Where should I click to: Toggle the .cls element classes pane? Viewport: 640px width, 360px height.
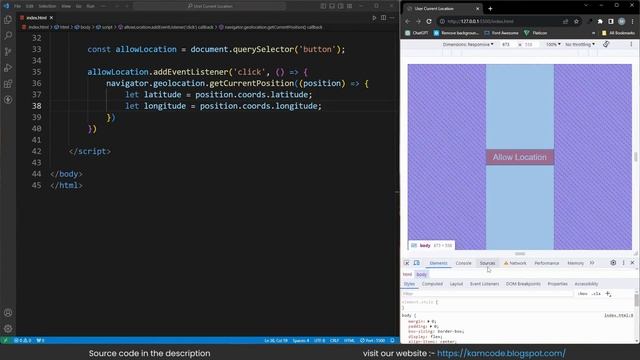tap(596, 294)
